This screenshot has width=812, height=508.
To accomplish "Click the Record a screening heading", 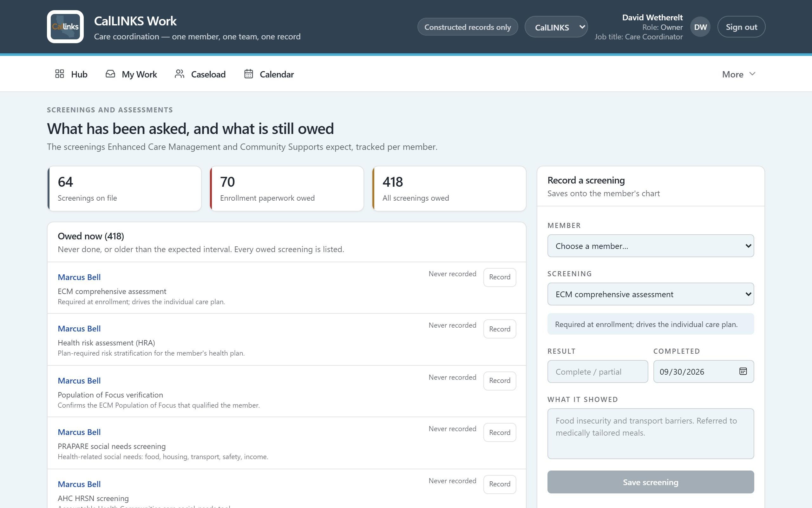I will point(586,180).
